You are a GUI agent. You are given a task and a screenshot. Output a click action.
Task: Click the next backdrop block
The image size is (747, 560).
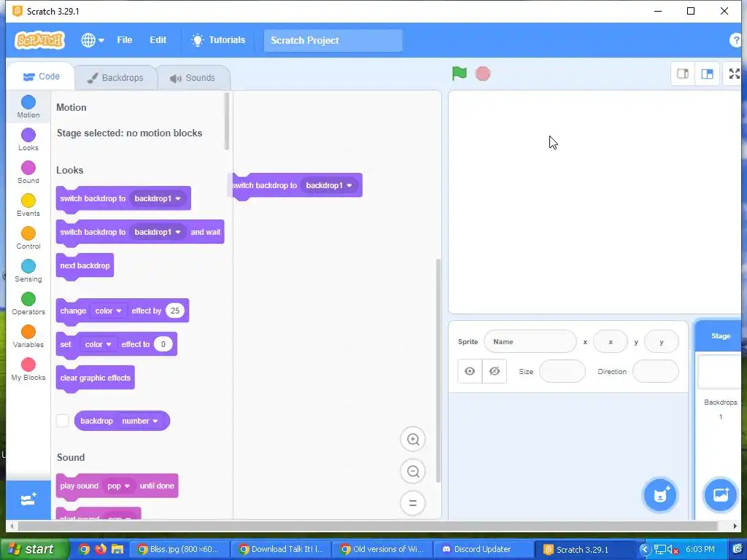coord(85,265)
